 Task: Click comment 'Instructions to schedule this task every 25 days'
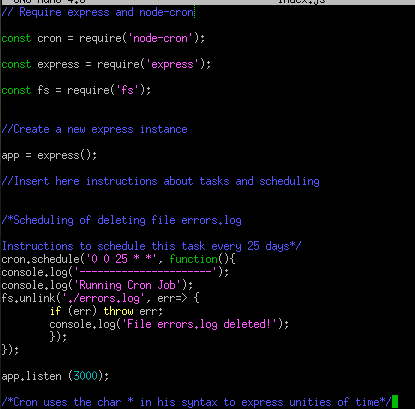click(x=151, y=246)
